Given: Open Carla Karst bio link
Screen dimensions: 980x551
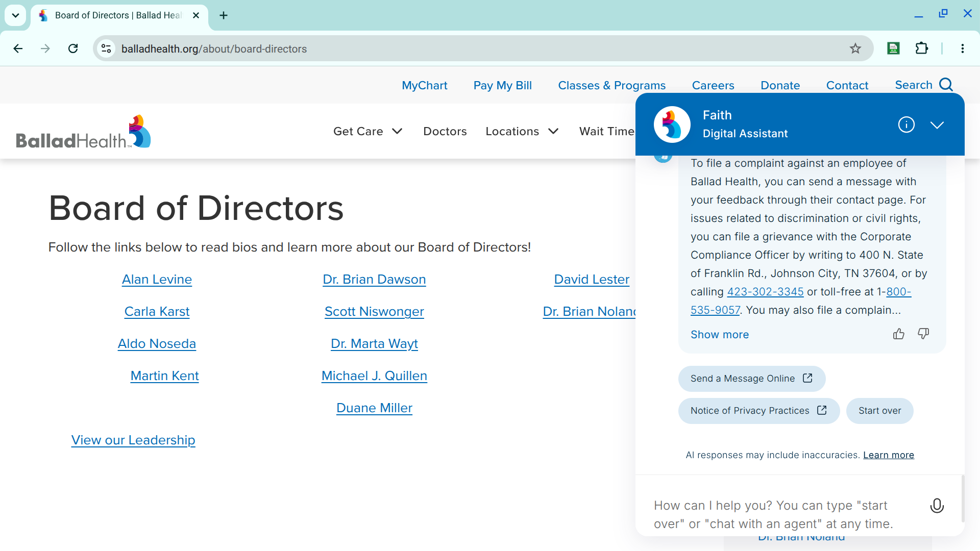Looking at the screenshot, I should 157,312.
